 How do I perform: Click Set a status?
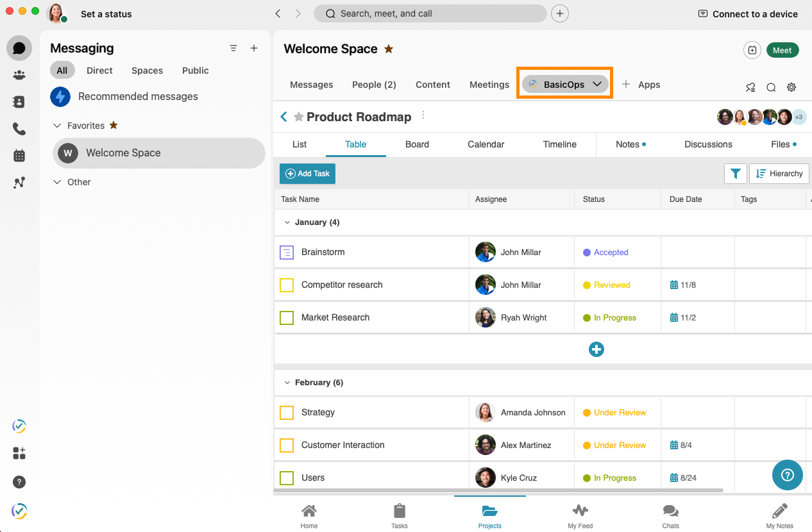click(x=106, y=14)
